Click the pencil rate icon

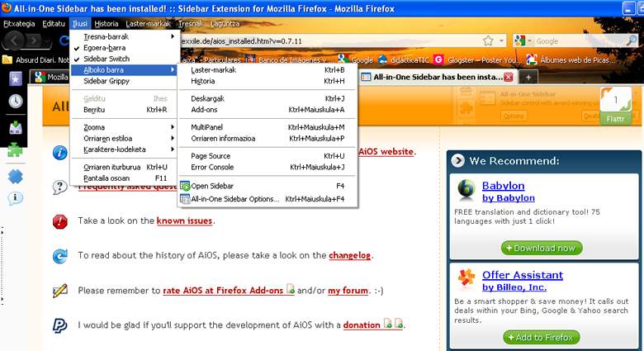coord(60,291)
